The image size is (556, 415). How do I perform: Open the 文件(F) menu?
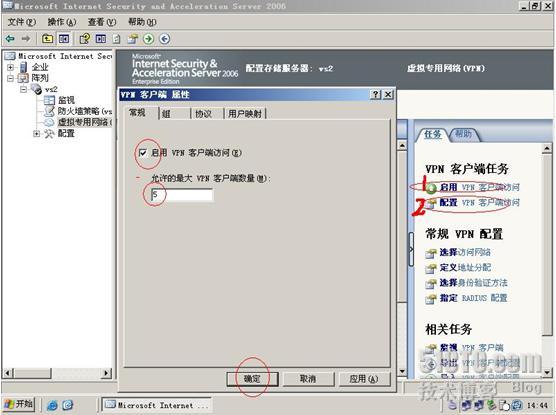pos(22,22)
